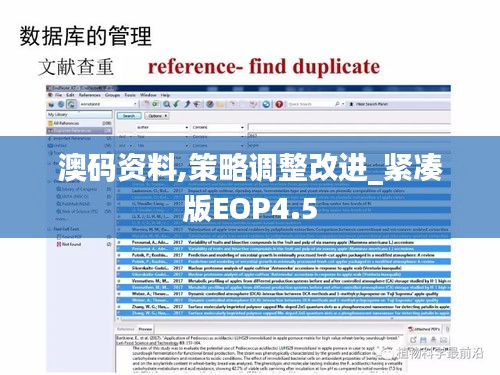
Task: Open the email PDF icon in preview panel
Action: tap(444, 340)
